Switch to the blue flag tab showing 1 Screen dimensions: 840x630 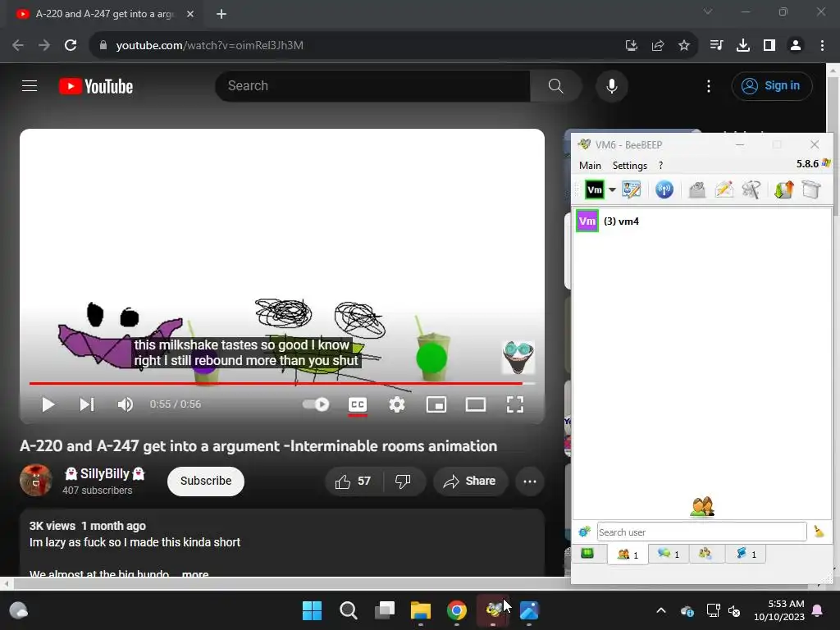(746, 554)
